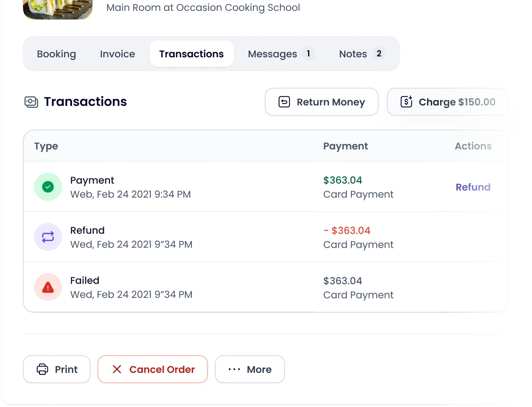Click the Print button
The height and width of the screenshot is (407, 532).
57,369
